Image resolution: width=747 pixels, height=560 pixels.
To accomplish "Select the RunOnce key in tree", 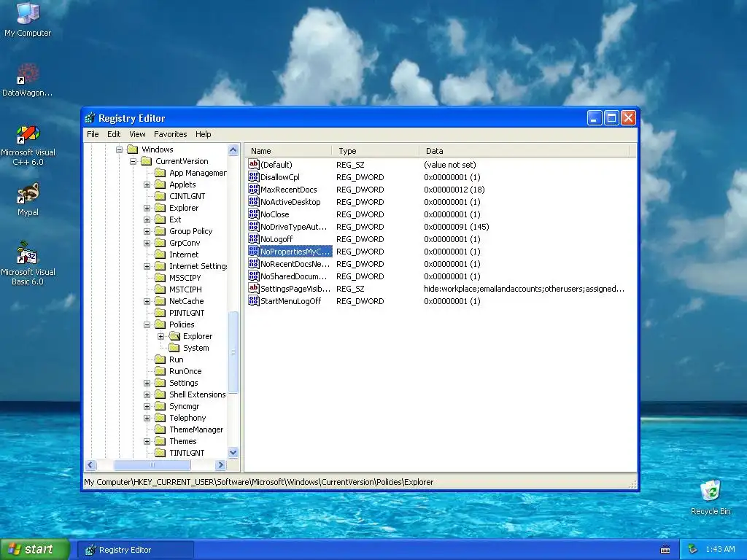I will (185, 371).
